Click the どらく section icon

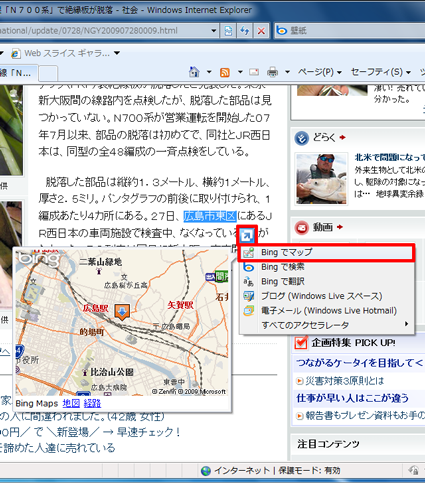[302, 138]
